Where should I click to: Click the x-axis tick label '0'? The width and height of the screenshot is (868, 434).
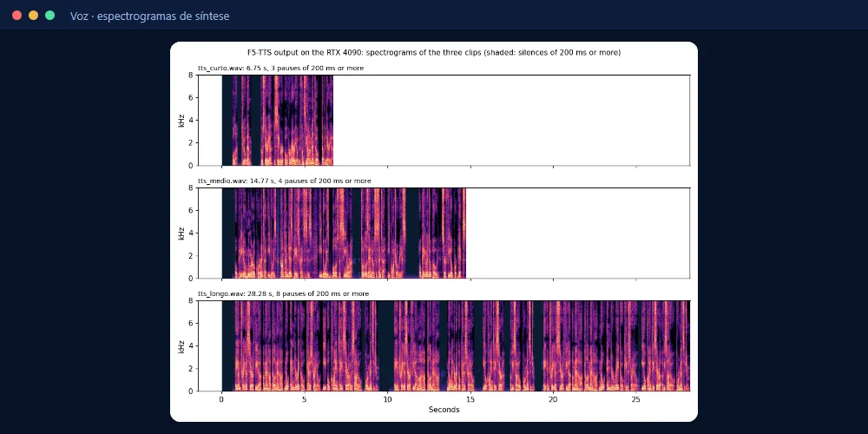tap(222, 399)
